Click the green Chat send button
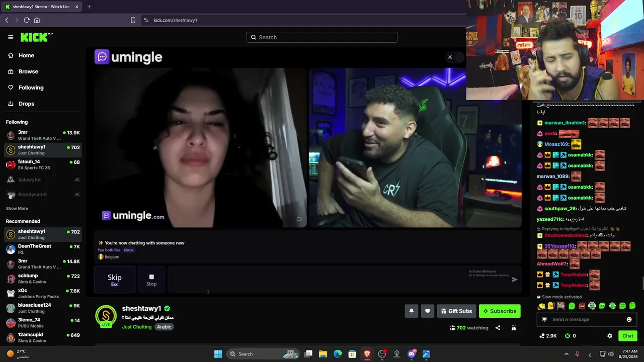The width and height of the screenshot is (644, 362). click(628, 336)
